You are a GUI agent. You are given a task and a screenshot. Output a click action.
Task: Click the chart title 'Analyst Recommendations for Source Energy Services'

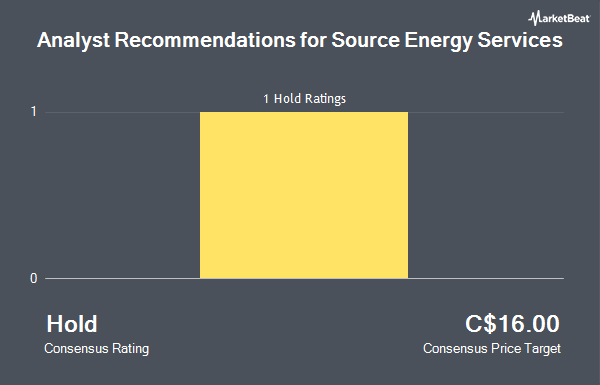(x=300, y=41)
